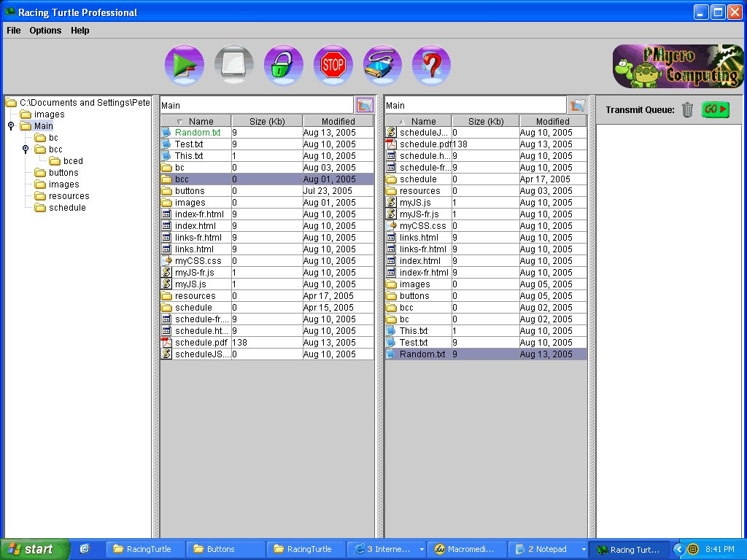747x560 pixels.
Task: Open the 2 Notepad taskbar group
Action: coord(548,549)
